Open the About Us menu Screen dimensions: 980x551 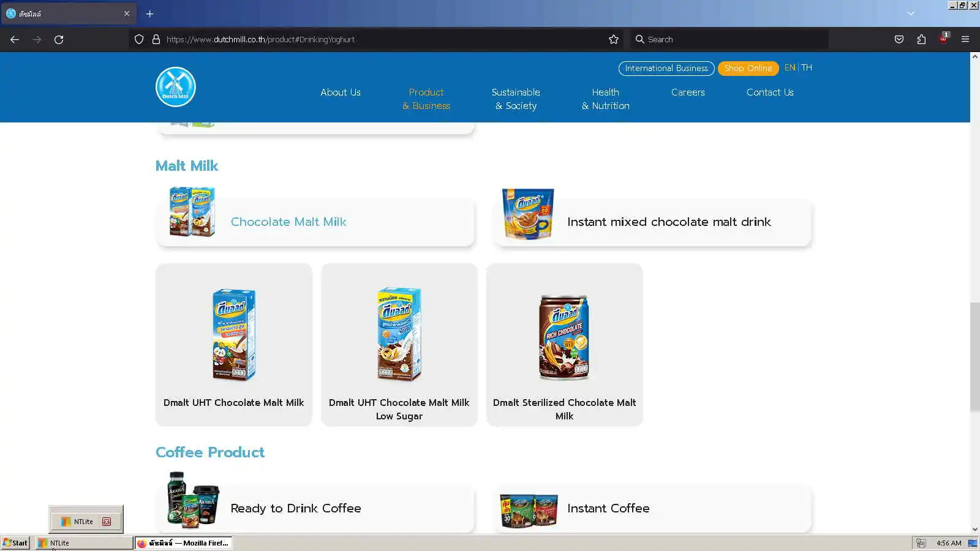[341, 92]
